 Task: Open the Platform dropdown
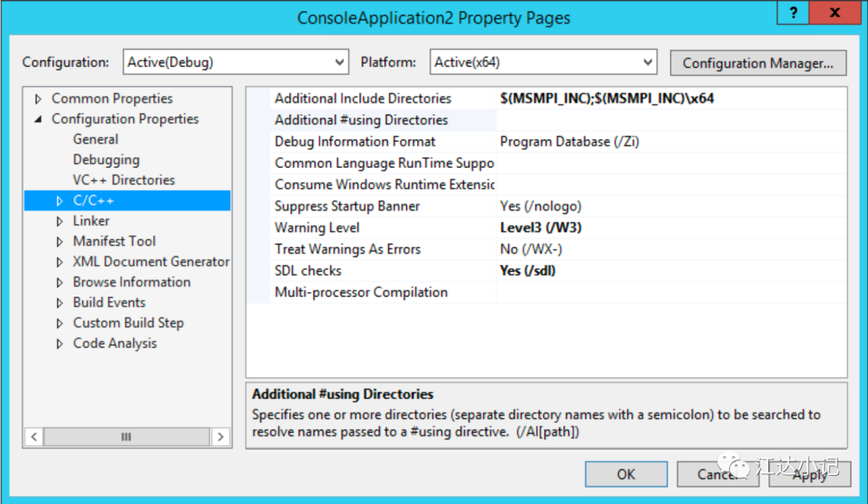(543, 62)
